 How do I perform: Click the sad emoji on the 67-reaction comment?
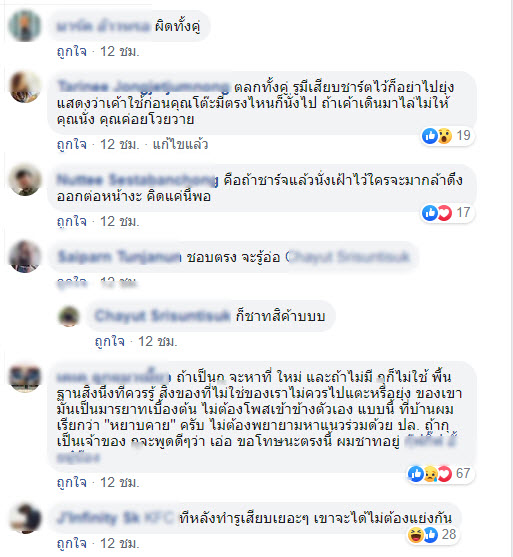coord(430,474)
